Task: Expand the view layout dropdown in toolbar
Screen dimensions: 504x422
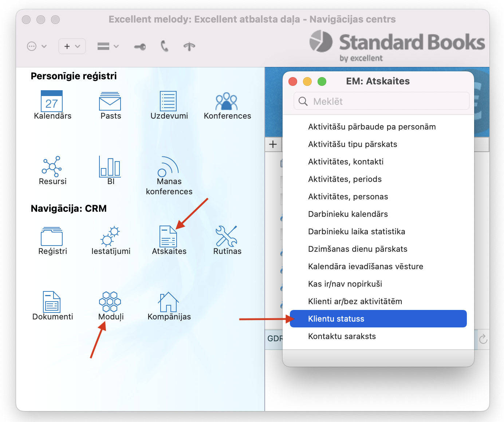Action: click(108, 46)
